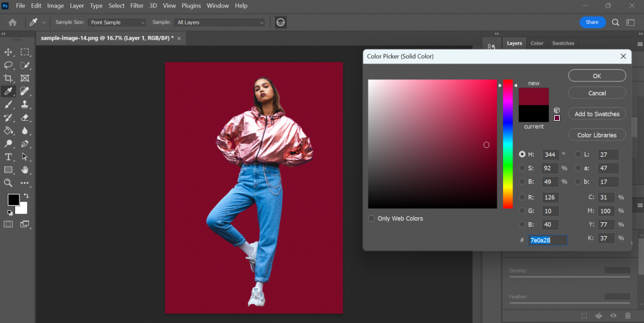
Task: Select the Lasso tool
Action: pyautogui.click(x=9, y=65)
